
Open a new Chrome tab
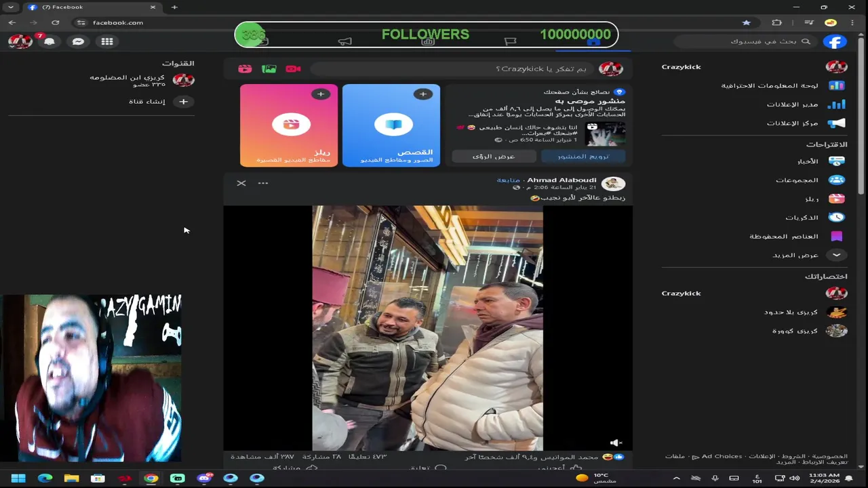point(174,7)
